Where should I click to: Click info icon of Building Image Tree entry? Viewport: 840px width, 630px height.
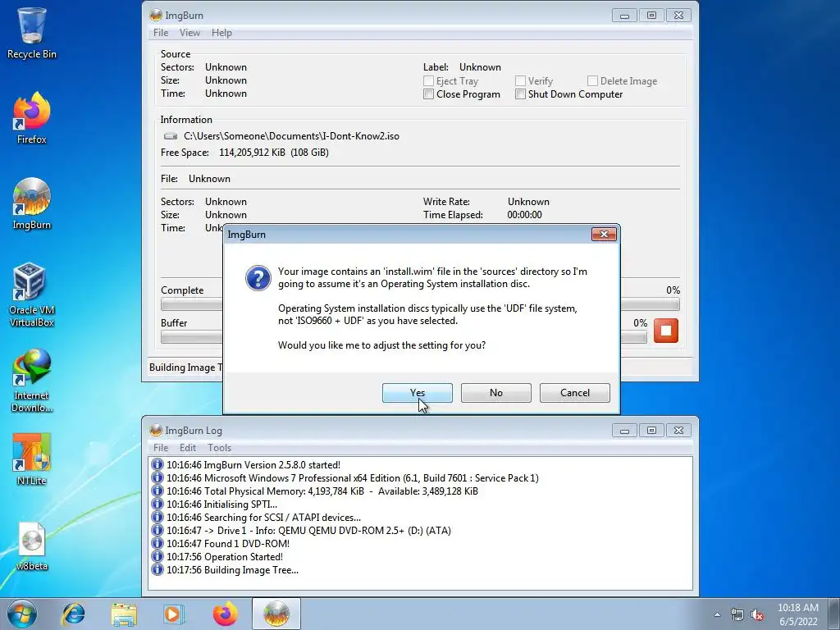click(157, 569)
